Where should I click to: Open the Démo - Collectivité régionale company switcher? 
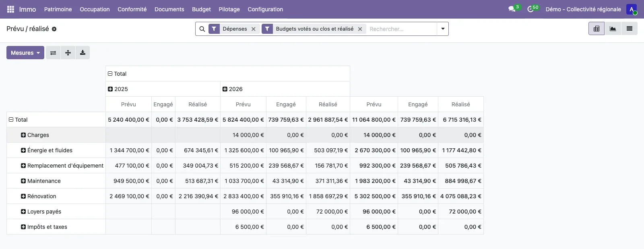pos(583,9)
